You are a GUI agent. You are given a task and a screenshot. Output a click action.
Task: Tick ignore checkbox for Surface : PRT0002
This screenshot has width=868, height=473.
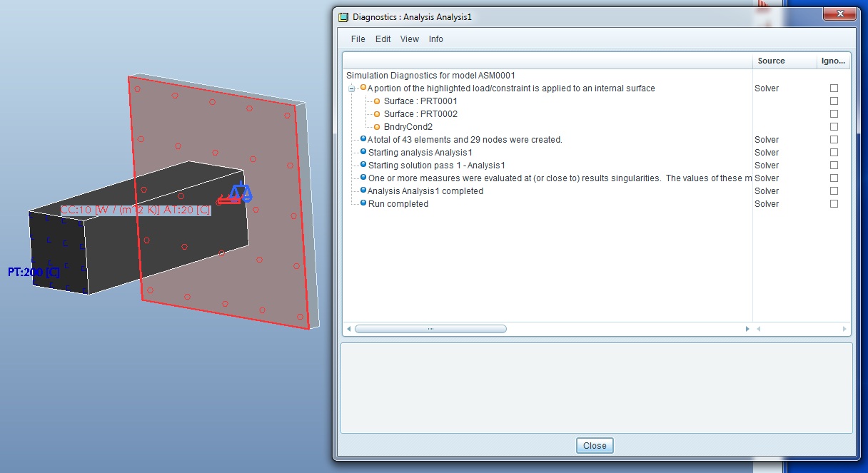(834, 114)
